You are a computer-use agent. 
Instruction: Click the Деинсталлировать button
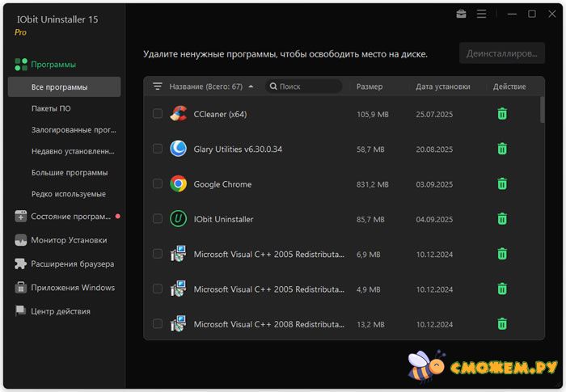502,53
